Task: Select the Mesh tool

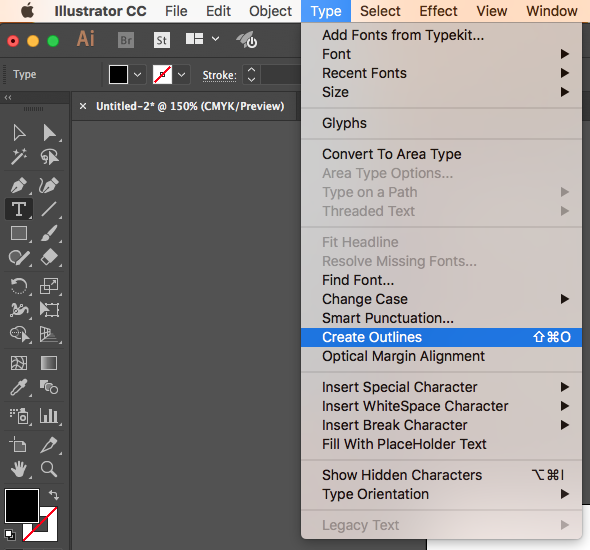Action: [19, 363]
